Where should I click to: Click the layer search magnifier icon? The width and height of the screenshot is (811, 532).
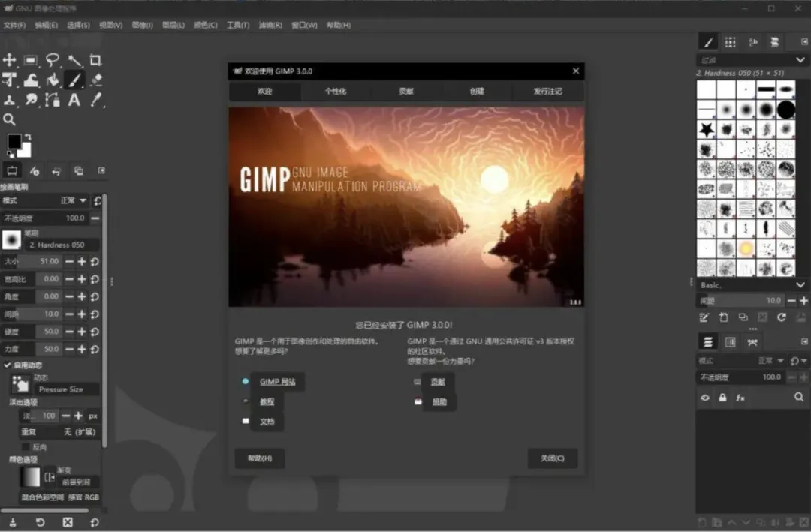(x=799, y=397)
